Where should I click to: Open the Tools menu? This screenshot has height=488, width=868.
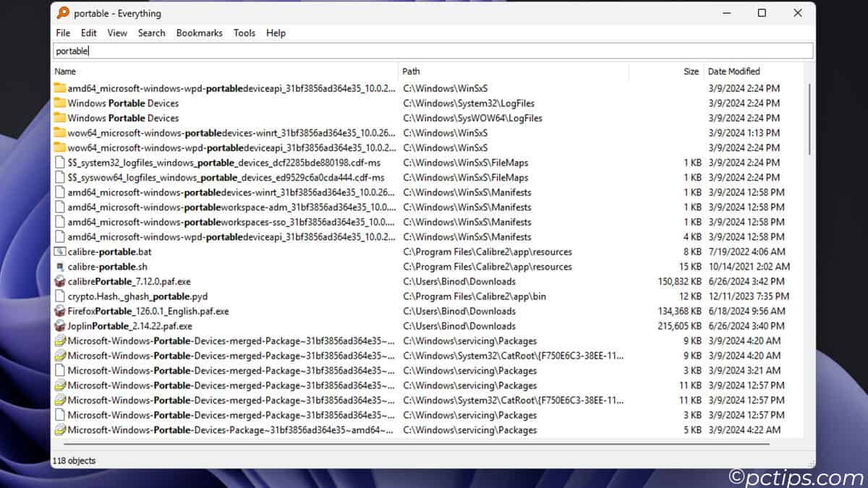244,33
